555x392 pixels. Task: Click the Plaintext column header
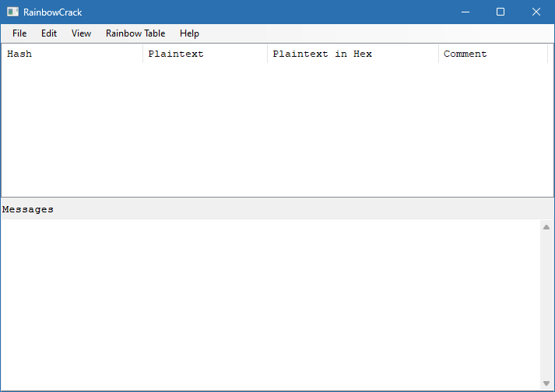click(205, 54)
